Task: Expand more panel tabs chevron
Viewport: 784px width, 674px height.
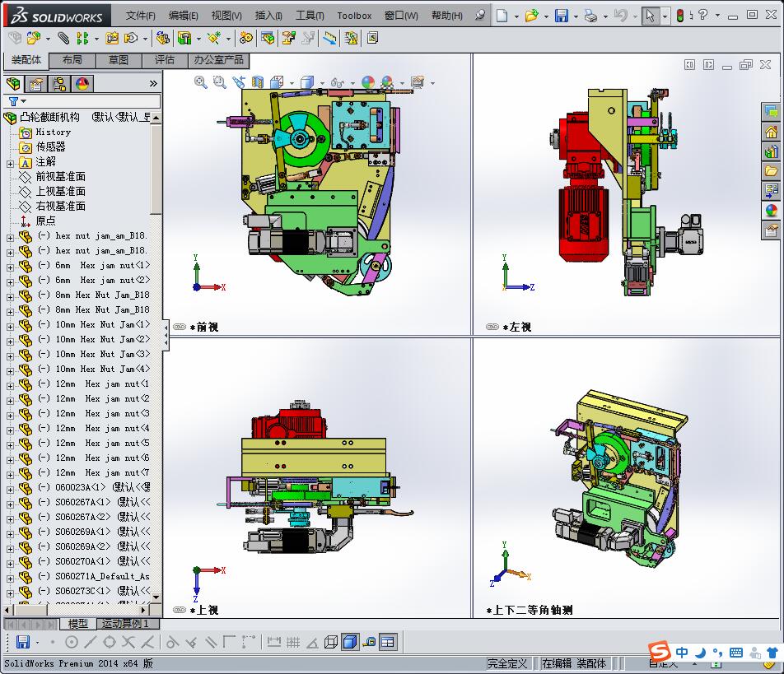Action: tap(153, 83)
